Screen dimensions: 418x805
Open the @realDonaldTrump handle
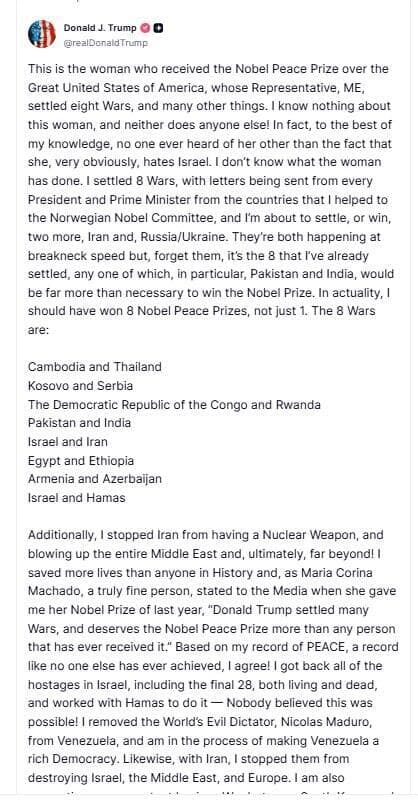tap(105, 43)
